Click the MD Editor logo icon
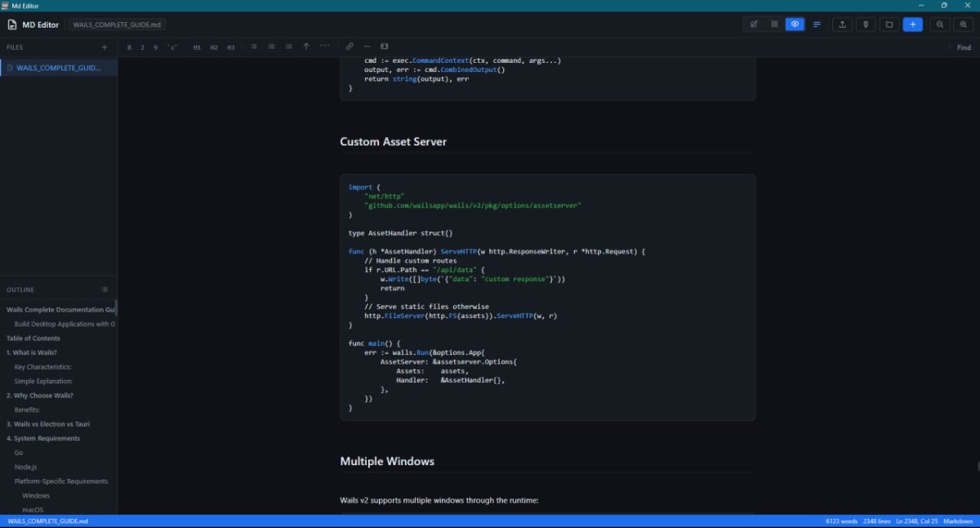The width and height of the screenshot is (980, 528). pyautogui.click(x=12, y=25)
